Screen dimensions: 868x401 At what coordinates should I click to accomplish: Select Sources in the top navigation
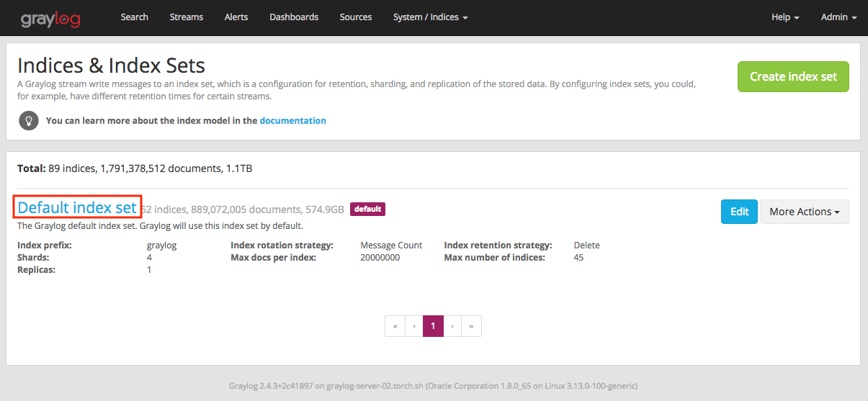coord(356,17)
